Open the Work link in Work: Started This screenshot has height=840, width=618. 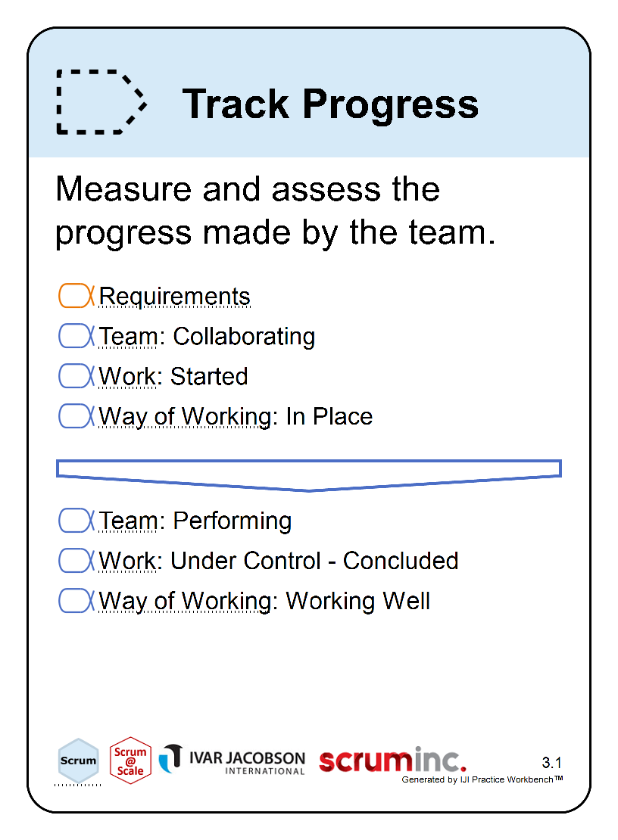[127, 377]
